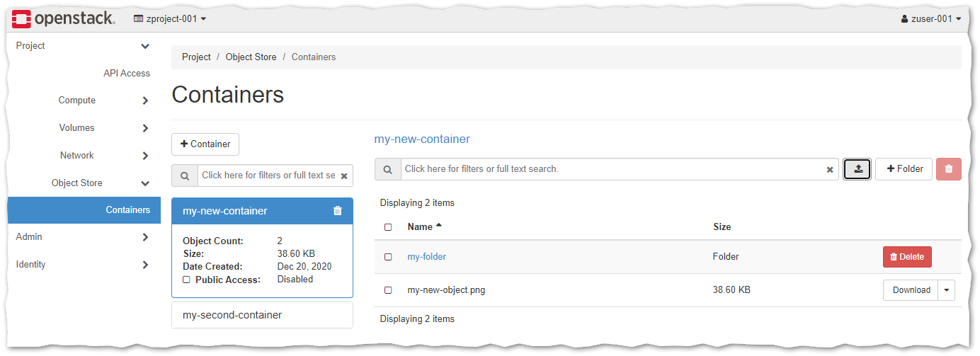Click the Dec 20, 2020 date value

304,267
